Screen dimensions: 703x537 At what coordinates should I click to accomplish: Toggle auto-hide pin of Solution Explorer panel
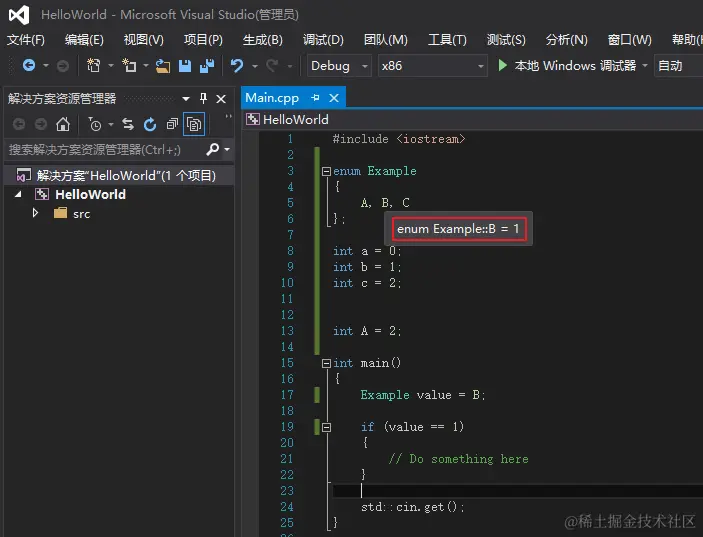click(x=204, y=98)
